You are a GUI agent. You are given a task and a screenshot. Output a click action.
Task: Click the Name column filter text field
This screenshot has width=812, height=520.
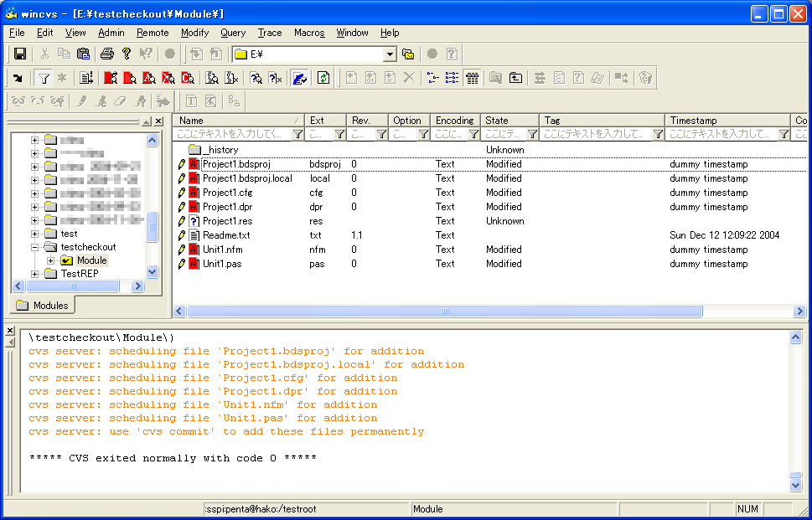pyautogui.click(x=233, y=135)
